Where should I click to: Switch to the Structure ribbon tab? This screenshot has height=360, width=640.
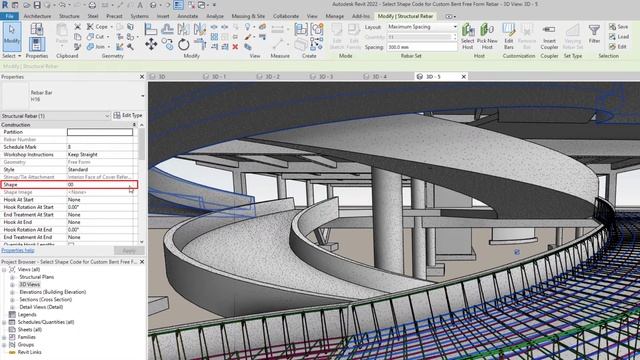[69, 16]
